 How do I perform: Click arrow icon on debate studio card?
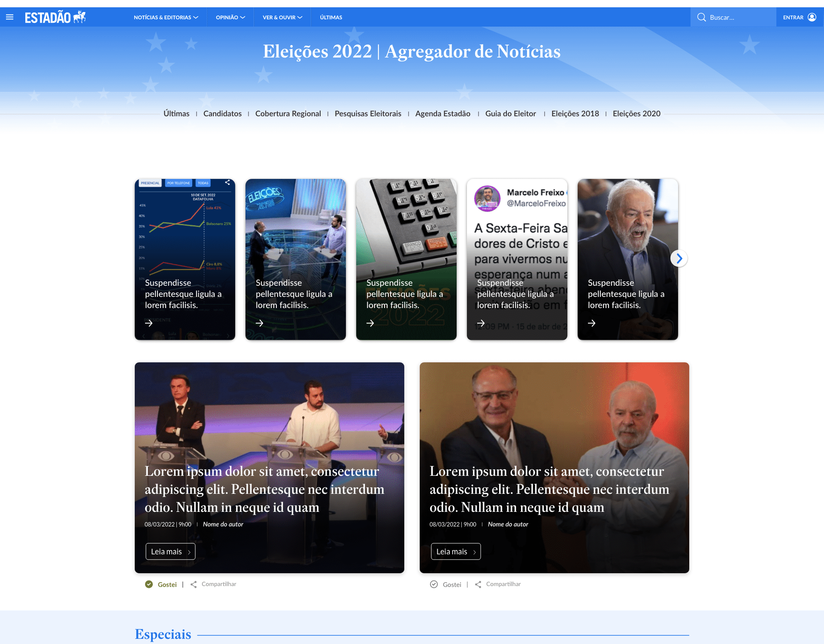click(x=260, y=323)
